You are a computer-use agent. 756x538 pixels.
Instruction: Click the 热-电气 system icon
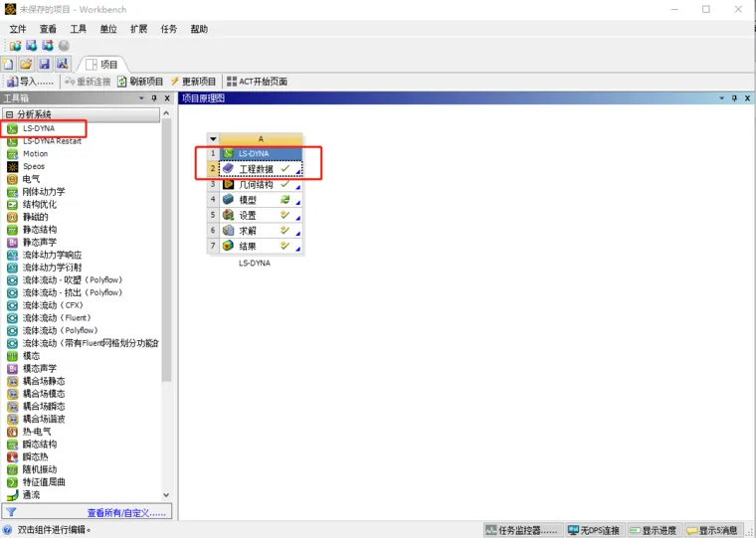13,432
